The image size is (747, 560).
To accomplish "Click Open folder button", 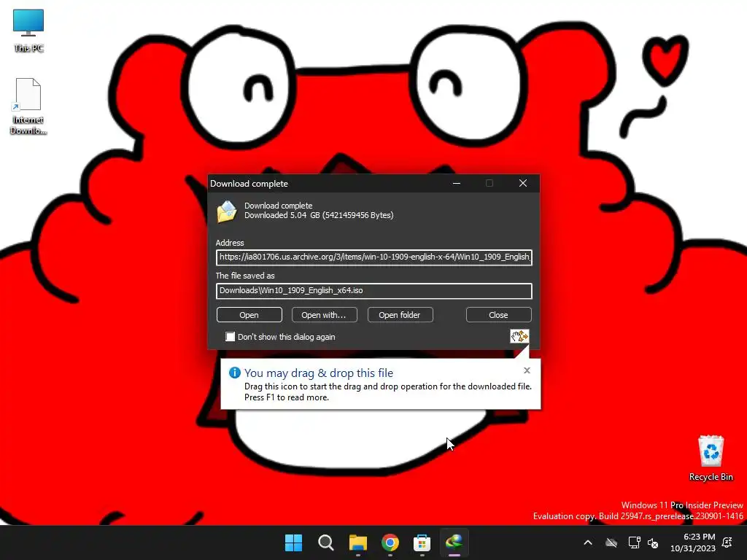I will coord(400,315).
